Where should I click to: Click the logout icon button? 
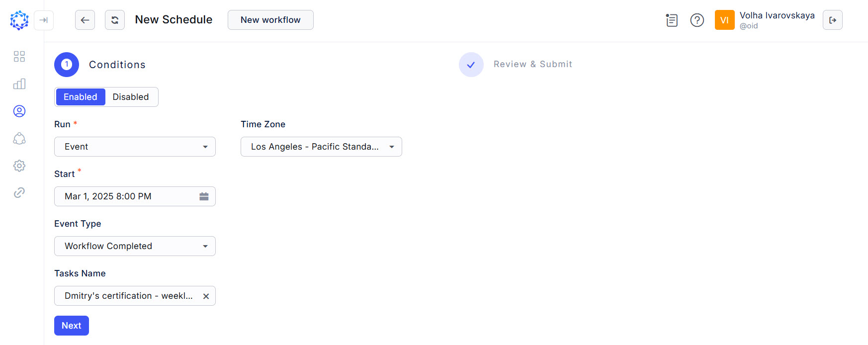[x=832, y=20]
